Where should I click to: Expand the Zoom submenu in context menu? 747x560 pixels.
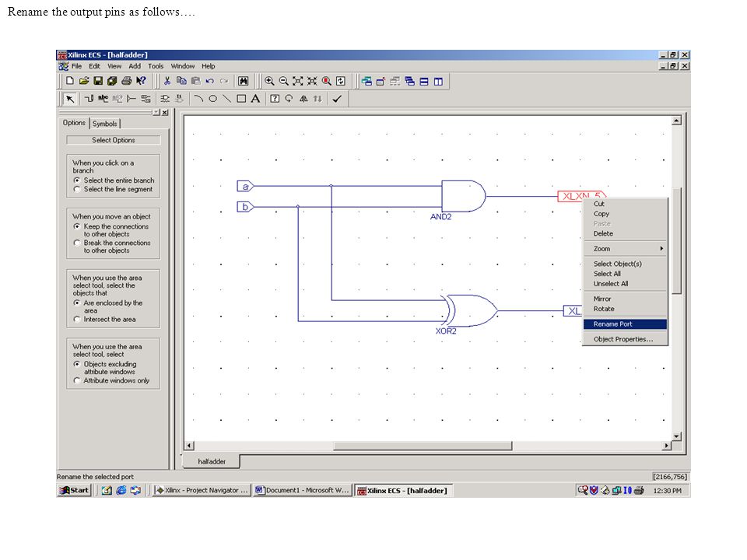625,249
